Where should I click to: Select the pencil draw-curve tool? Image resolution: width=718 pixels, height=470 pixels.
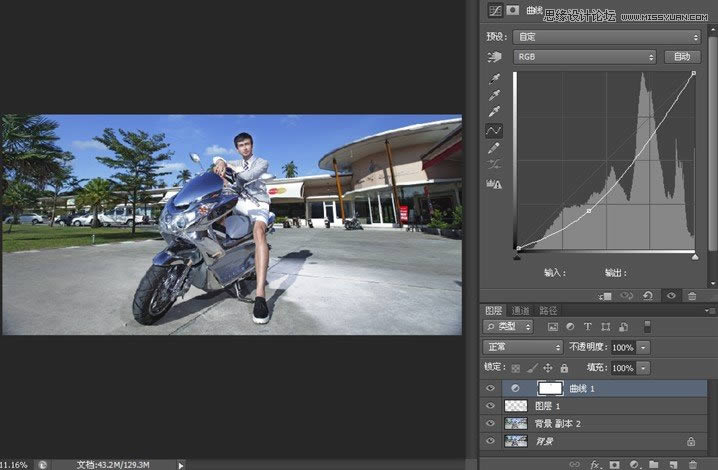click(x=494, y=148)
